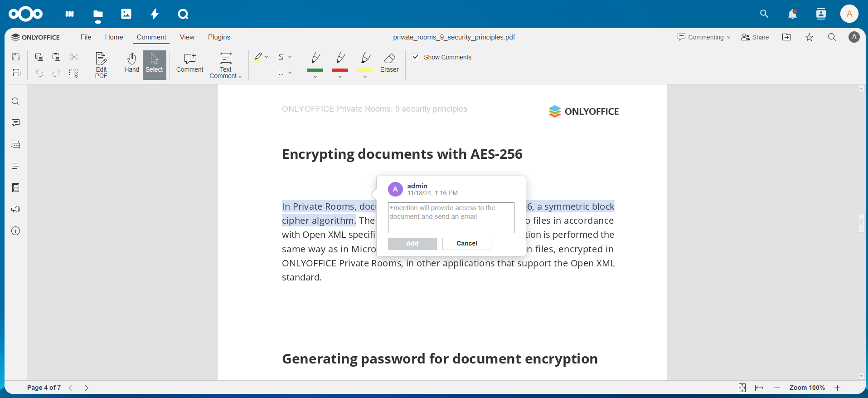Open the File menu
Image resolution: width=868 pixels, height=398 pixels.
86,37
